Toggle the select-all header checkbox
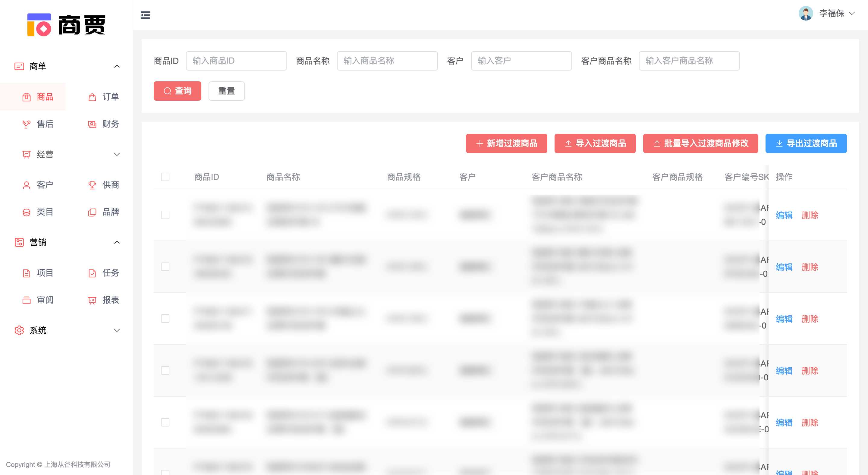This screenshot has width=868, height=475. [165, 177]
